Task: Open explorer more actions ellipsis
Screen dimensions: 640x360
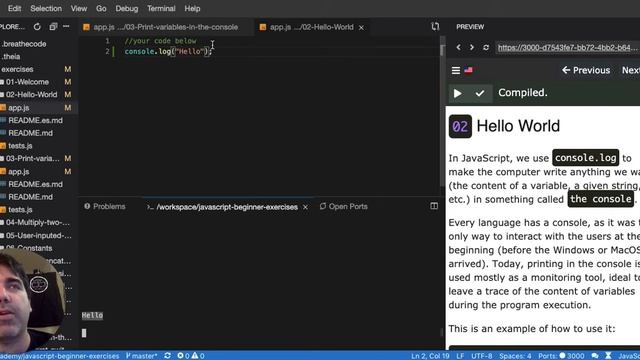Action: (x=66, y=27)
